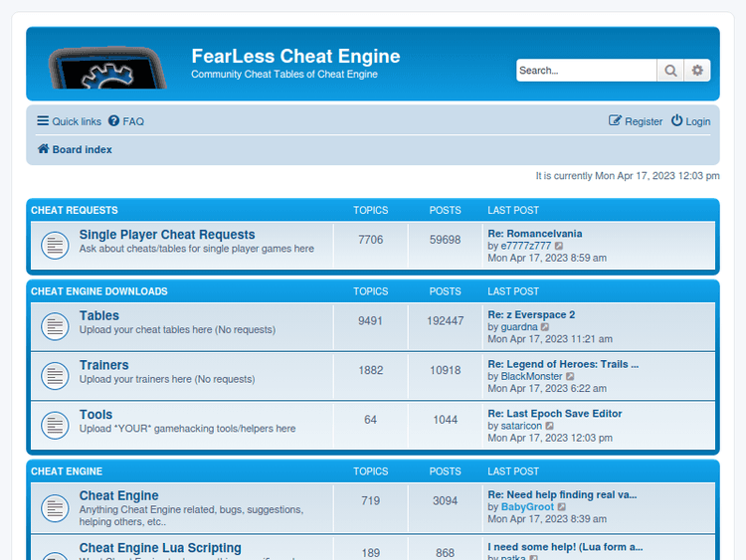View latest post icon beside BlackMonster

pyautogui.click(x=571, y=376)
